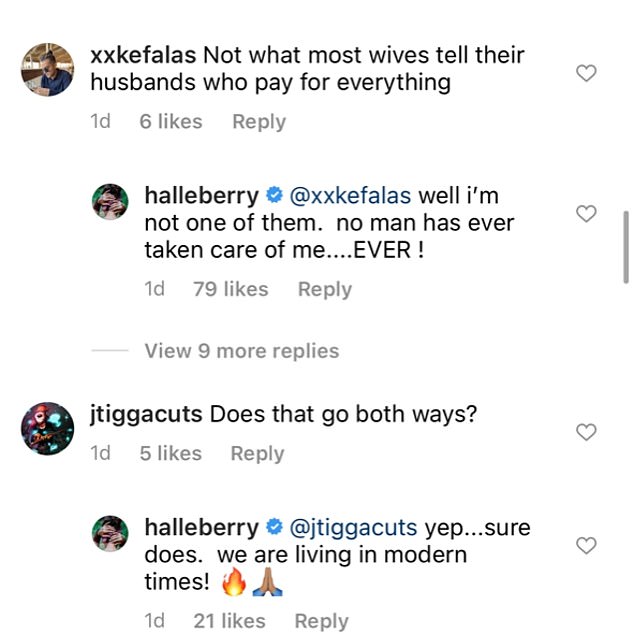Like halleberry's reply to xxkefalas
The image size is (634, 634).
pyautogui.click(x=587, y=213)
